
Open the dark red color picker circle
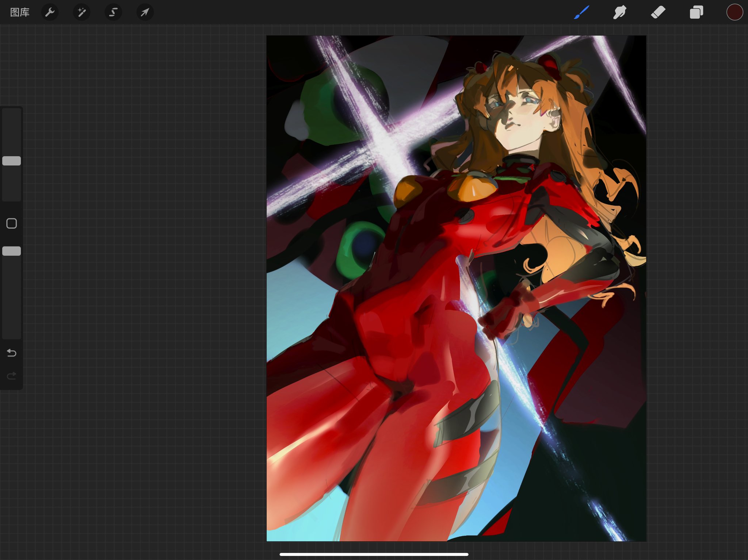pyautogui.click(x=734, y=12)
